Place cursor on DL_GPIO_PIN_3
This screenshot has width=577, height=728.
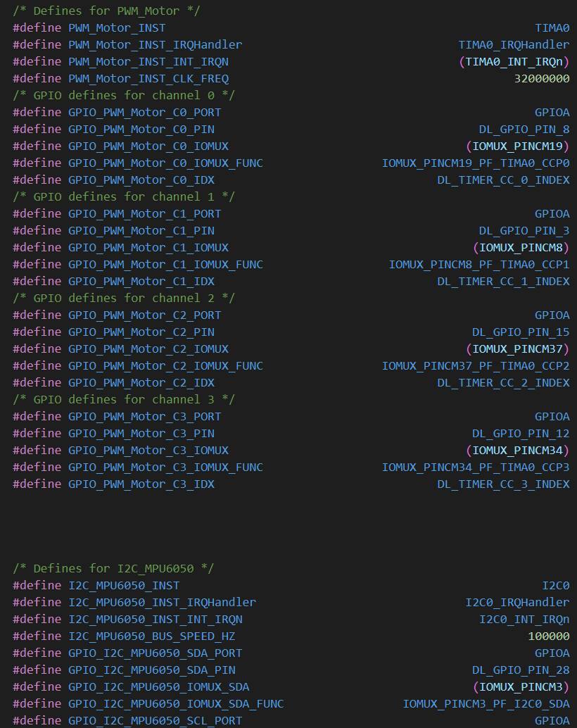coord(524,231)
